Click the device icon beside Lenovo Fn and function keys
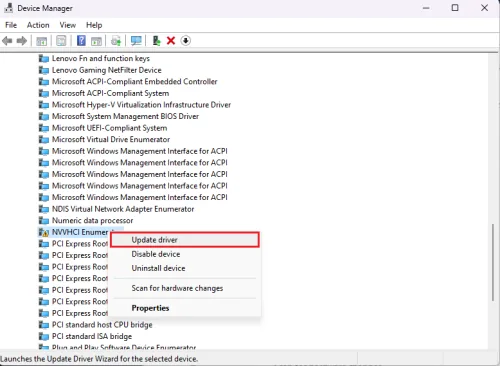500x366 pixels. pos(44,59)
